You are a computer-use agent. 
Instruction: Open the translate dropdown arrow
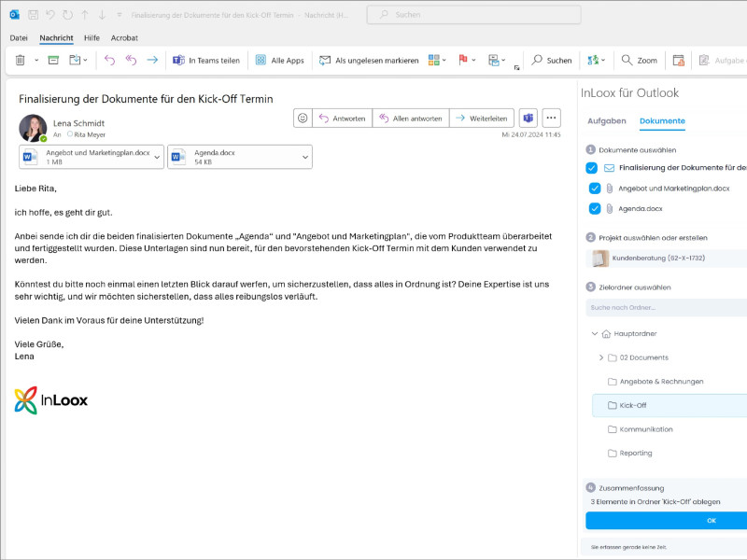(x=603, y=61)
